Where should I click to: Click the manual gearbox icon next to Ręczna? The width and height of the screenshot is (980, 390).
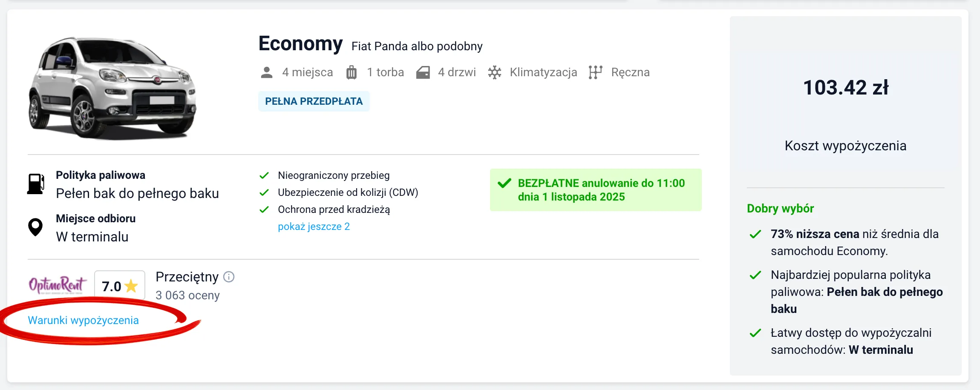[596, 72]
